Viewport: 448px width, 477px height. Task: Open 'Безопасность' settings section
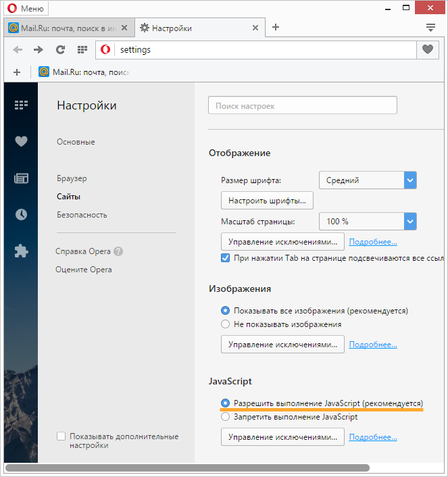82,215
